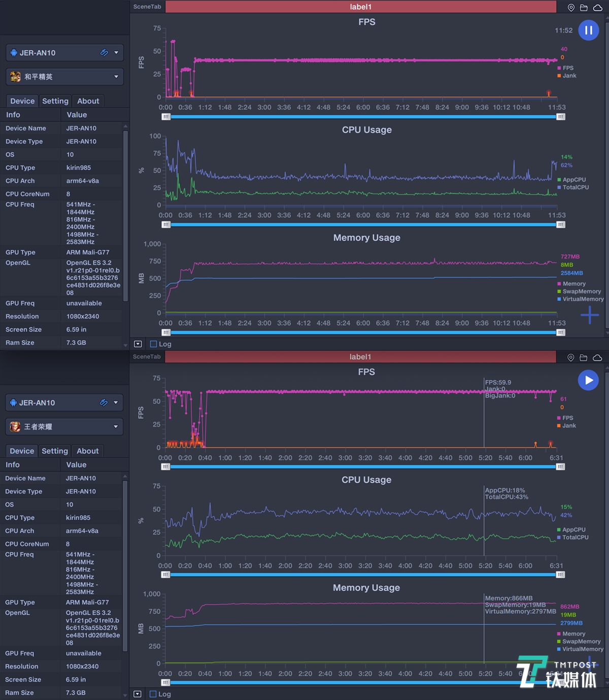
Task: Open the JER-AN10 device dropdown above 王者荣耀
Action: pyautogui.click(x=116, y=403)
